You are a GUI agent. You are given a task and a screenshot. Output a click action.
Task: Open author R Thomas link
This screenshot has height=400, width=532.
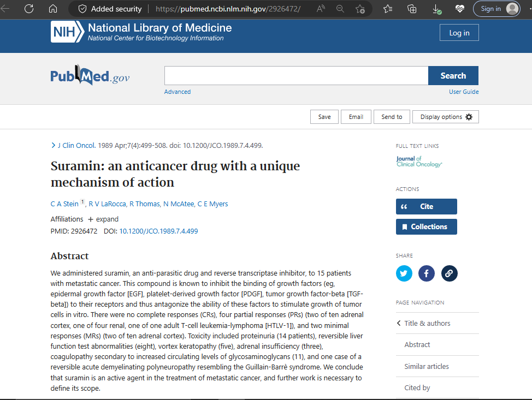pos(145,204)
